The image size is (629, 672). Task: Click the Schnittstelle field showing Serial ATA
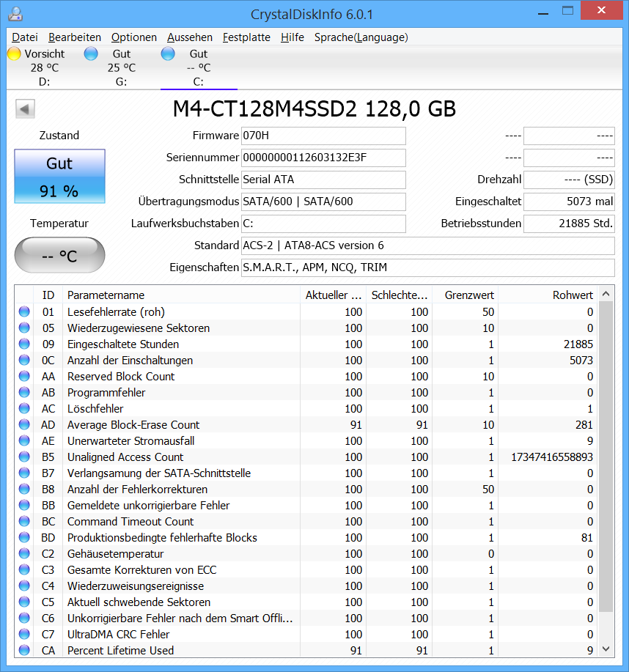pyautogui.click(x=323, y=180)
